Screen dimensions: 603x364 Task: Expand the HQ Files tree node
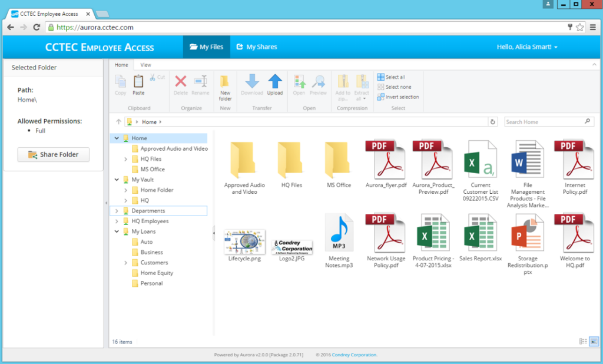pos(125,159)
